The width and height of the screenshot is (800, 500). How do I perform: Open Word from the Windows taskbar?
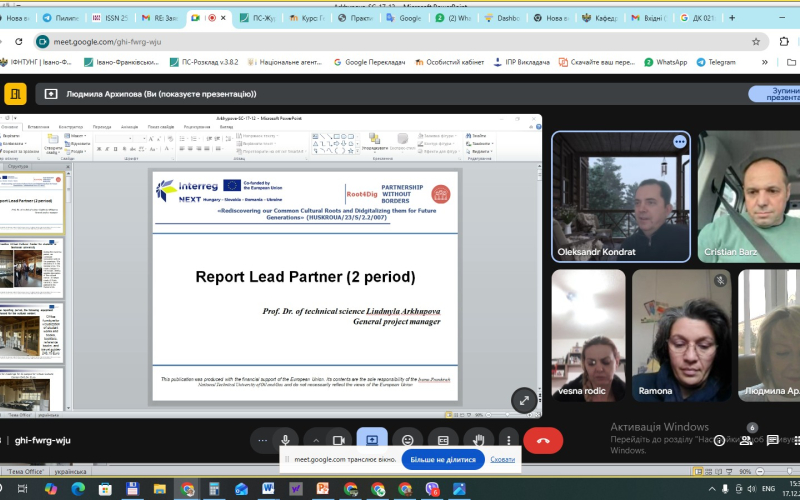pyautogui.click(x=268, y=489)
